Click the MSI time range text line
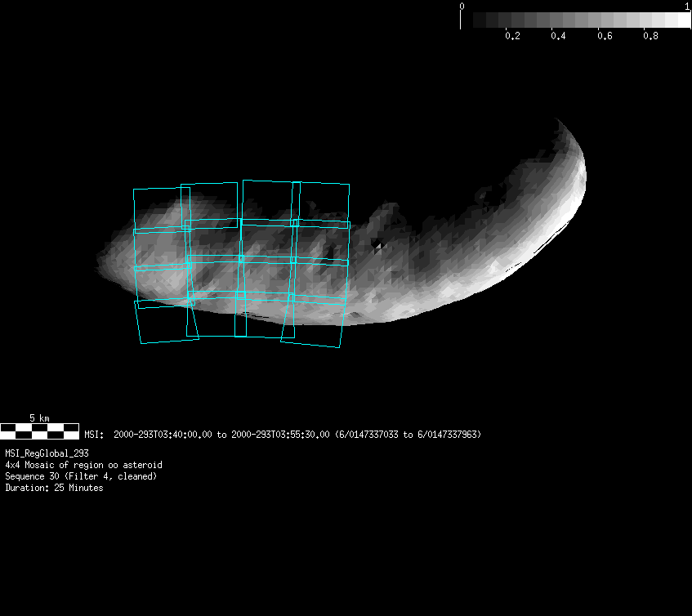The height and width of the screenshot is (616, 692). point(283,435)
